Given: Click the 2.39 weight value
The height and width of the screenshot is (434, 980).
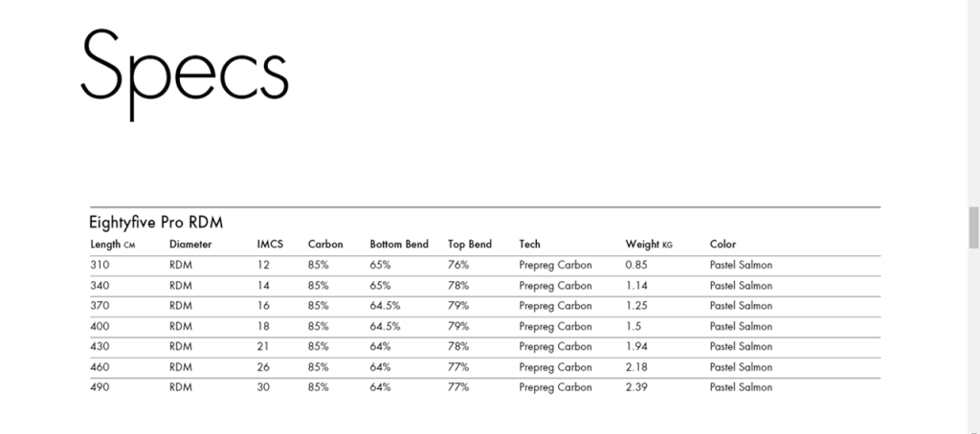Looking at the screenshot, I should tap(635, 387).
